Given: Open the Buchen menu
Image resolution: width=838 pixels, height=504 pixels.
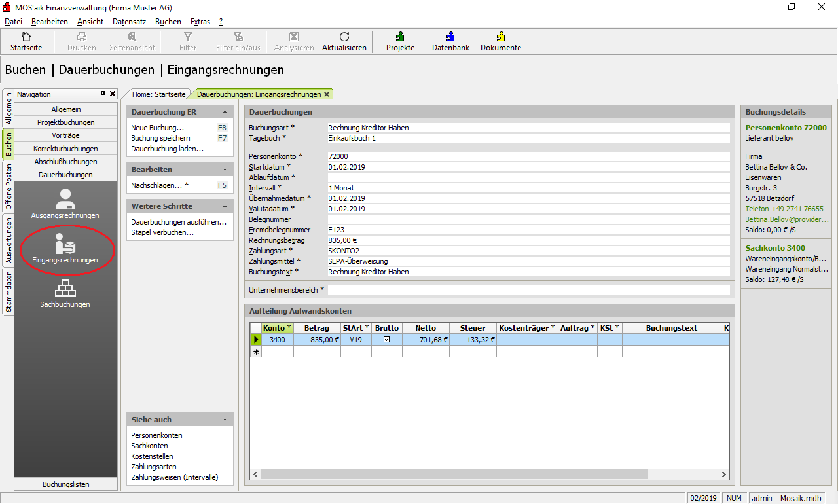Looking at the screenshot, I should (x=168, y=22).
